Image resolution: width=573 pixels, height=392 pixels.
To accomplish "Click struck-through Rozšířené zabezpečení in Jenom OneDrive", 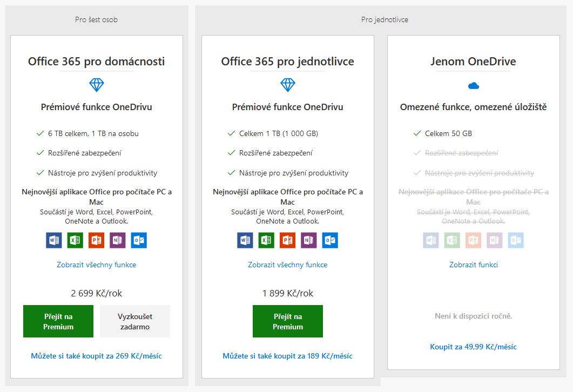I will (461, 153).
